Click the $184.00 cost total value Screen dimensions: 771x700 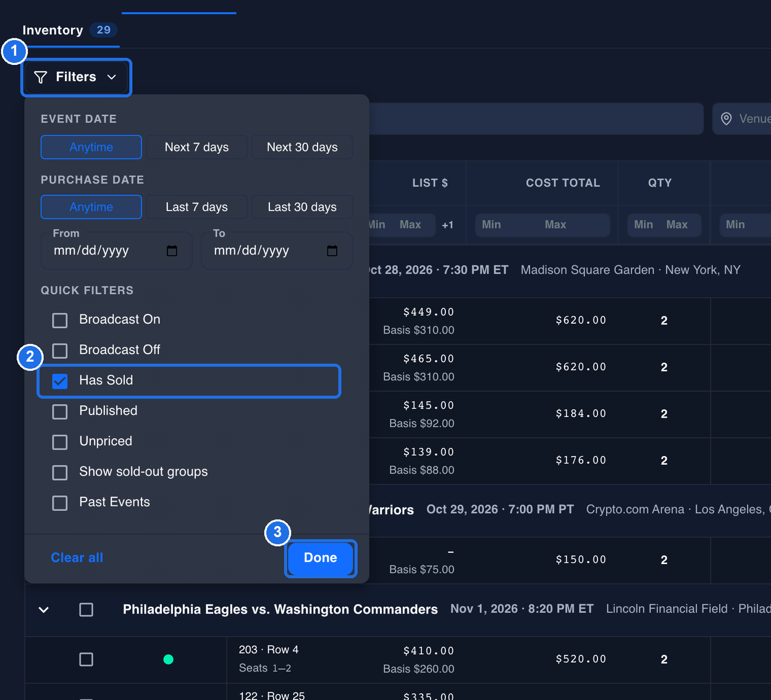[581, 413]
